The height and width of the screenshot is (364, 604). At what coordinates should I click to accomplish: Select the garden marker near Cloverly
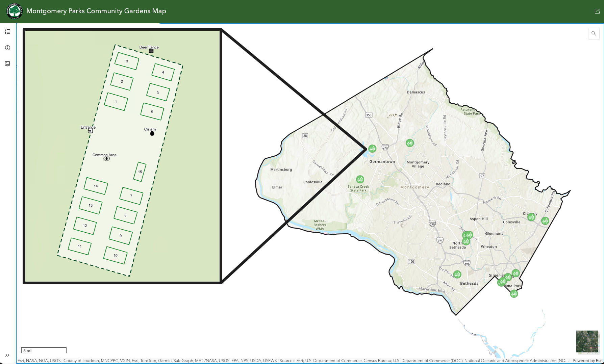coord(531,218)
